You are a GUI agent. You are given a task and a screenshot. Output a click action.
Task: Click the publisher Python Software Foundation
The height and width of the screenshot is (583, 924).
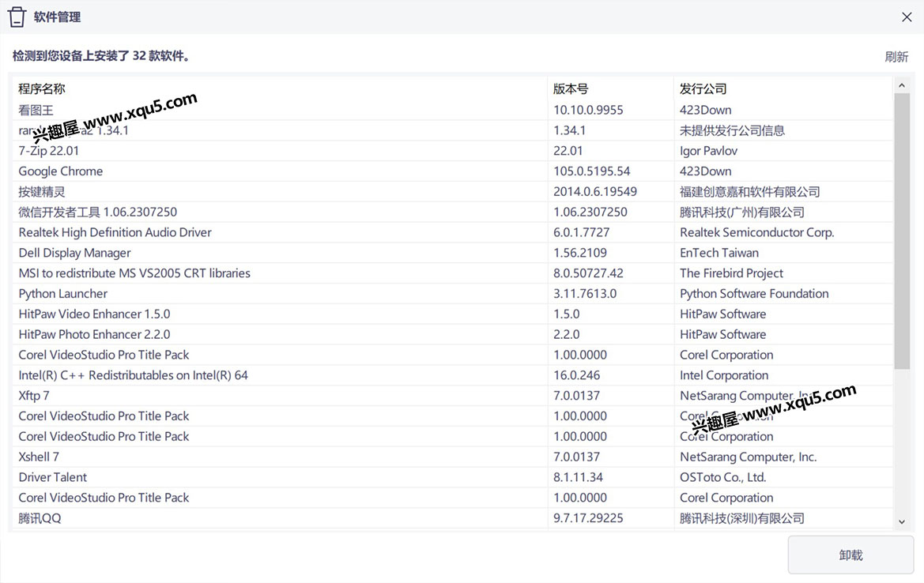tap(754, 294)
